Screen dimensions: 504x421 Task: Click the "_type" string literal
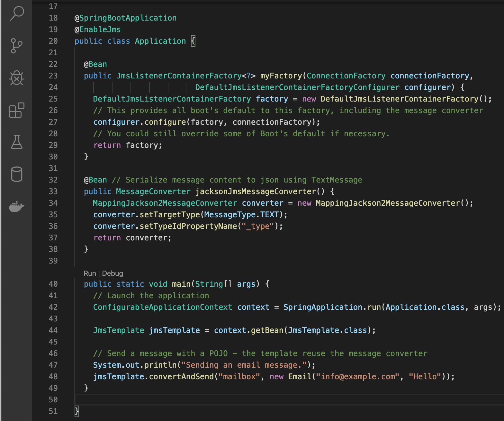pos(258,226)
